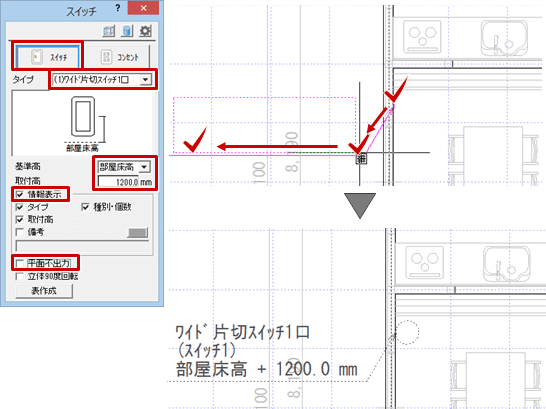Select the スイッチ tab
The image size is (546, 409).
47,56
